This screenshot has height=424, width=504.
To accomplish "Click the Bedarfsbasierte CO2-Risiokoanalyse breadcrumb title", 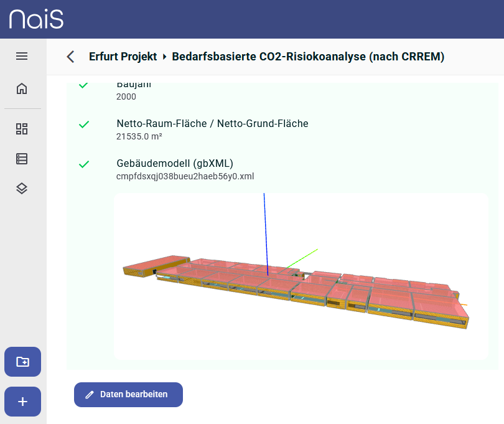I will tap(308, 57).
